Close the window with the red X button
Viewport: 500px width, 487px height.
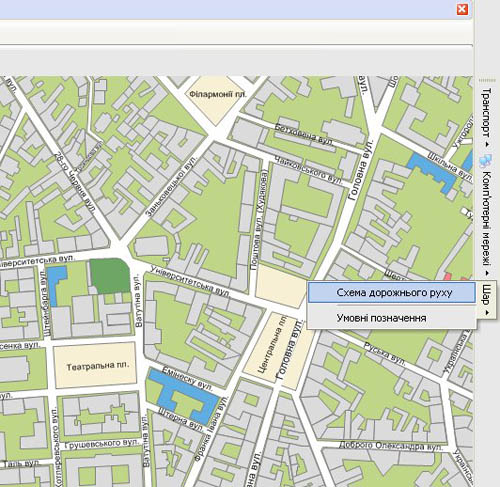(x=462, y=9)
